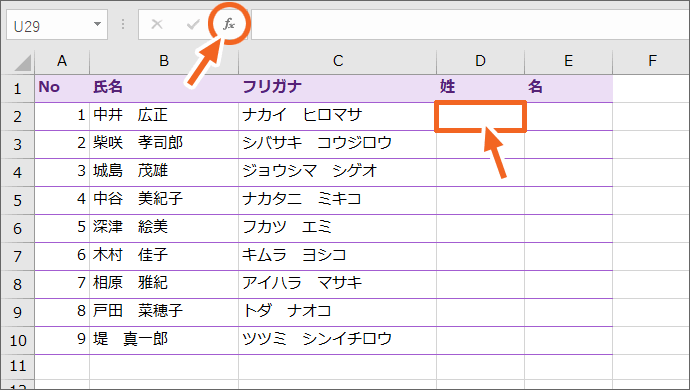The height and width of the screenshot is (390, 690).
Task: Click cell containing シバサキ コウジロウ
Action: (338, 144)
